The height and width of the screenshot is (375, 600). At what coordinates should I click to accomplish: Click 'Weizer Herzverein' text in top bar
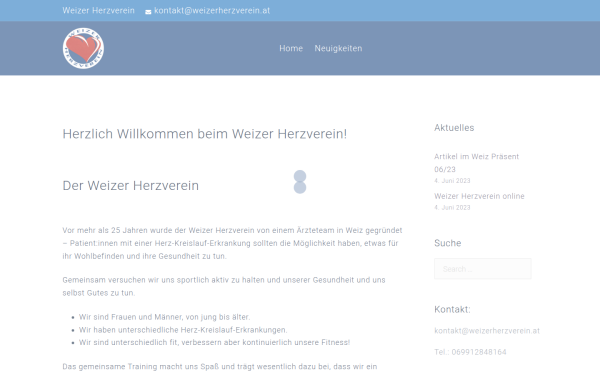point(98,11)
